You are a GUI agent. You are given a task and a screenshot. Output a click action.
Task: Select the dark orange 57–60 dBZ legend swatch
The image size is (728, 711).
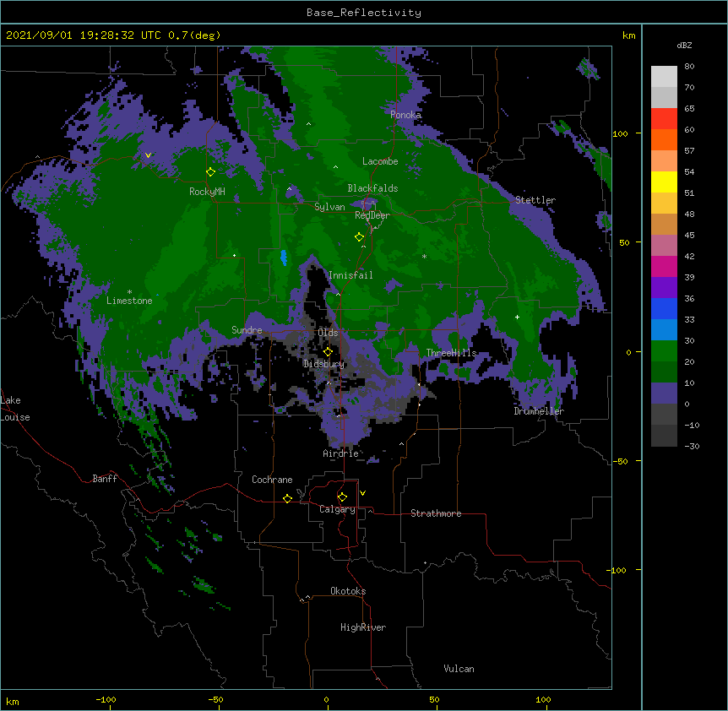tap(664, 139)
